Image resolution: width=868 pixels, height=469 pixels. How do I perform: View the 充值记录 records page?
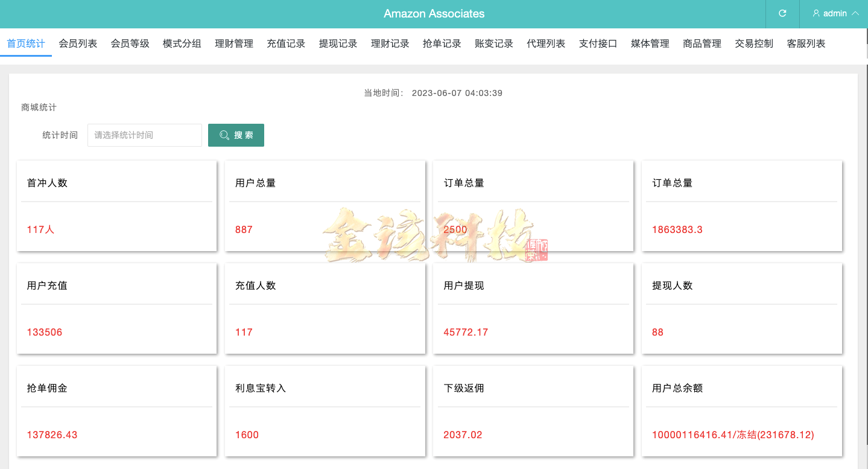click(285, 43)
